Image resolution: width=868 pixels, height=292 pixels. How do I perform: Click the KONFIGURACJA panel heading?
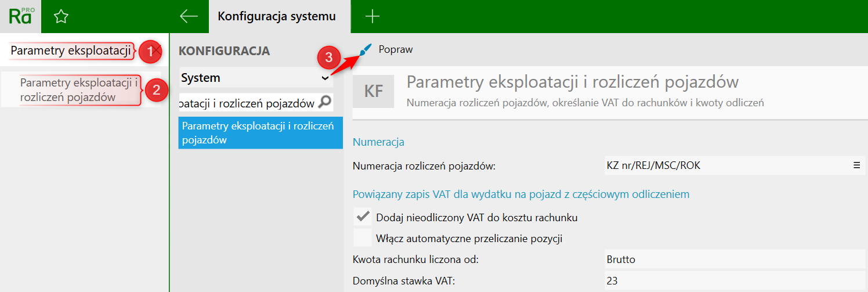224,51
